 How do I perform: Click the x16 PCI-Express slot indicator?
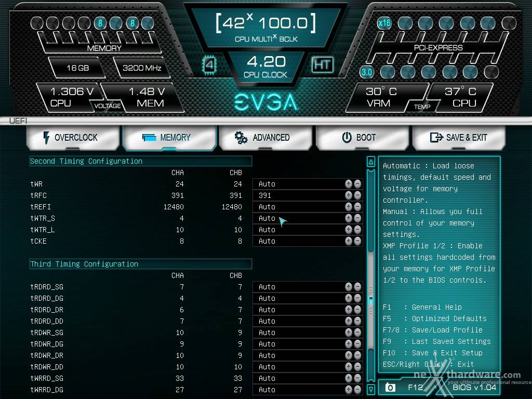point(384,23)
